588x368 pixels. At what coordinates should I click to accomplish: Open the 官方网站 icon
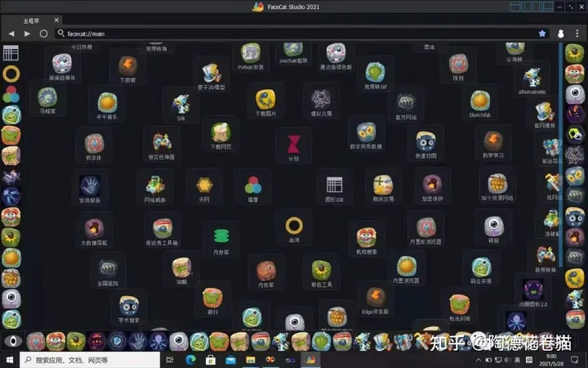(406, 102)
